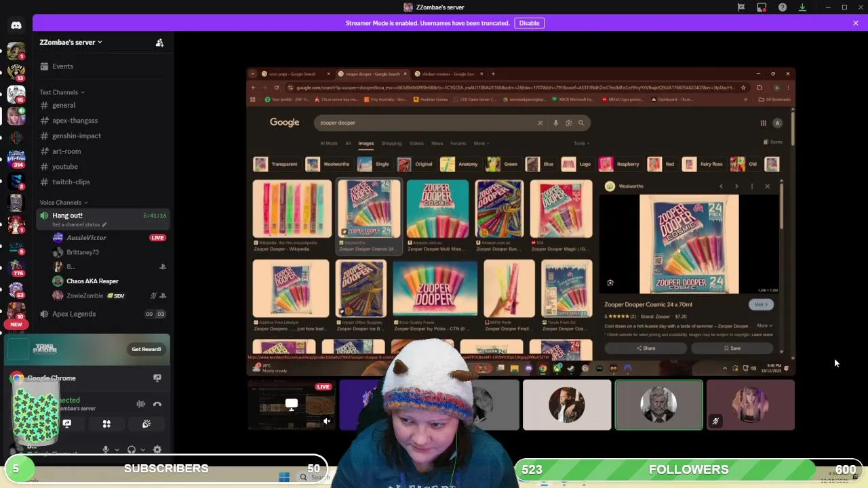Open Discord direct messages home icon
The height and width of the screenshot is (488, 868).
(x=16, y=25)
